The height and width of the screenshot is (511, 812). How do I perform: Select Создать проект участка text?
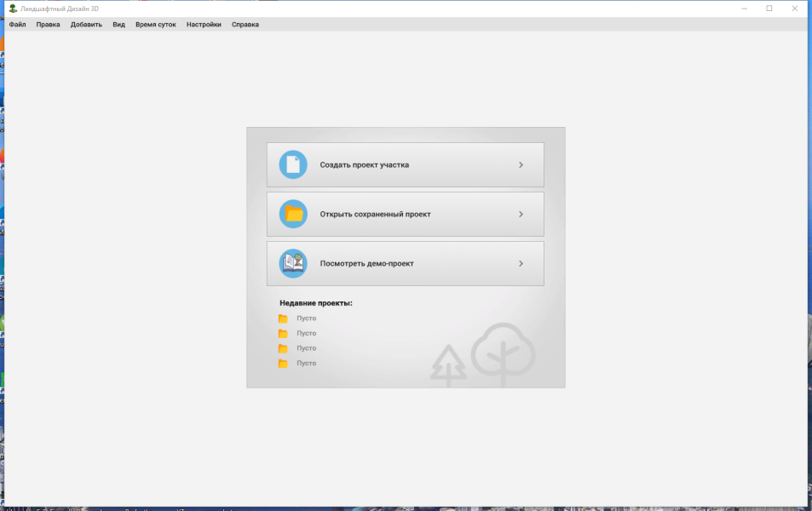(x=365, y=164)
